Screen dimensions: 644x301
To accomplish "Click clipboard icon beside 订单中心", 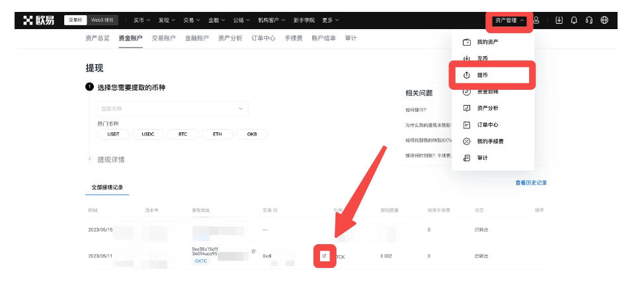I will click(x=467, y=124).
